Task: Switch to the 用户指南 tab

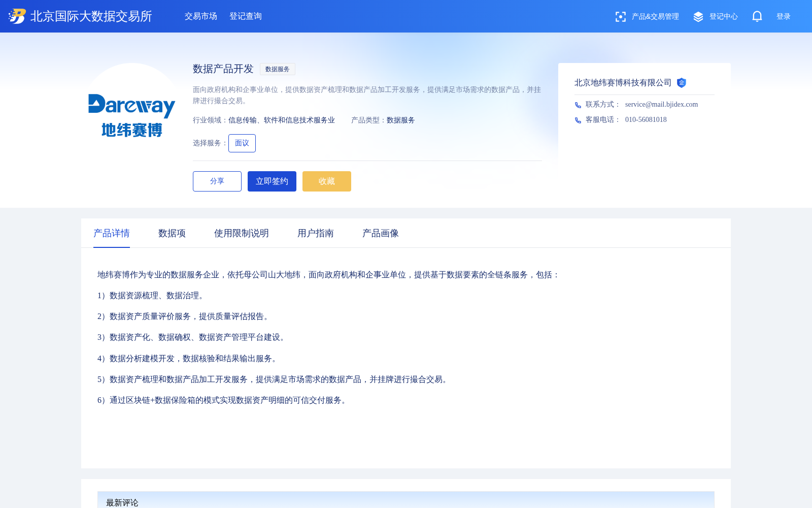Action: point(316,233)
